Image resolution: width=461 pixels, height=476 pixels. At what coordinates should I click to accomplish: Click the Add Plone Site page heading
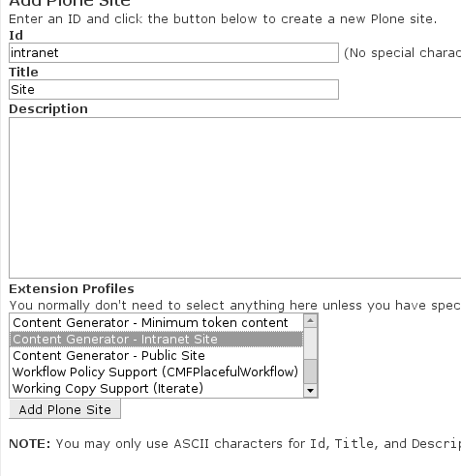(70, 3)
